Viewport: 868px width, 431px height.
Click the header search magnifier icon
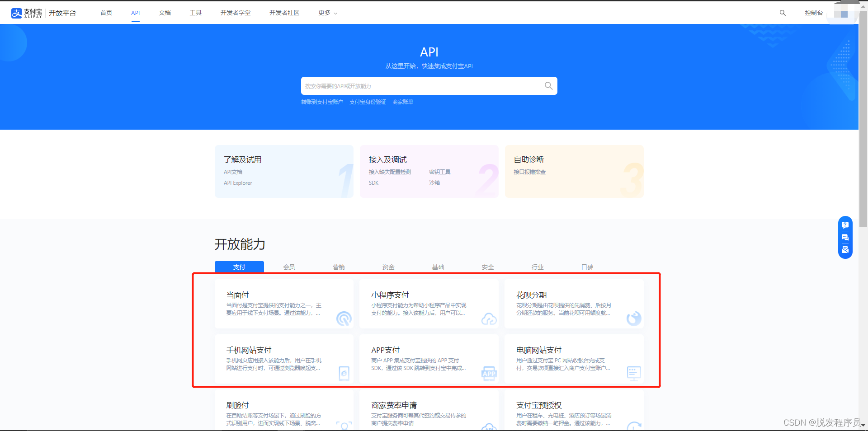pos(783,13)
